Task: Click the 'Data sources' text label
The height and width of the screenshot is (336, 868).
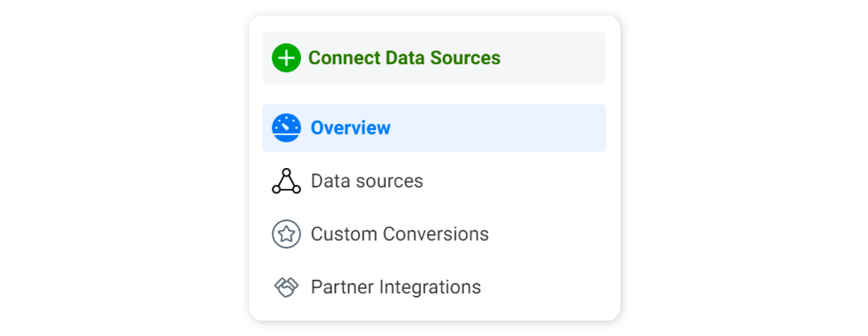Action: 367,181
